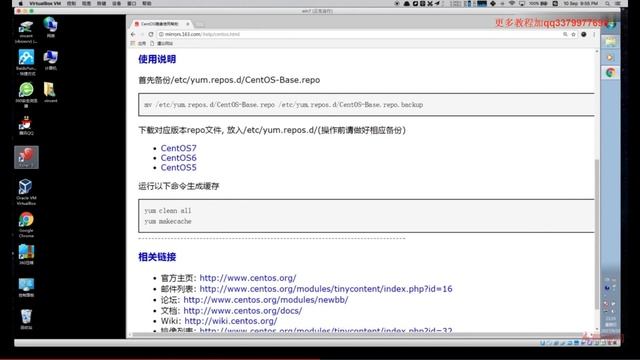Launch Oracle VM VirtualBox from desktop
Image resolution: width=640 pixels, height=360 pixels.
(x=26, y=192)
